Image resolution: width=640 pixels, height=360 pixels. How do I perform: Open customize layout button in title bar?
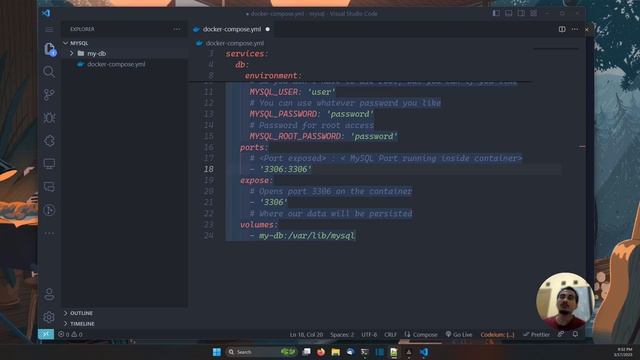533,13
